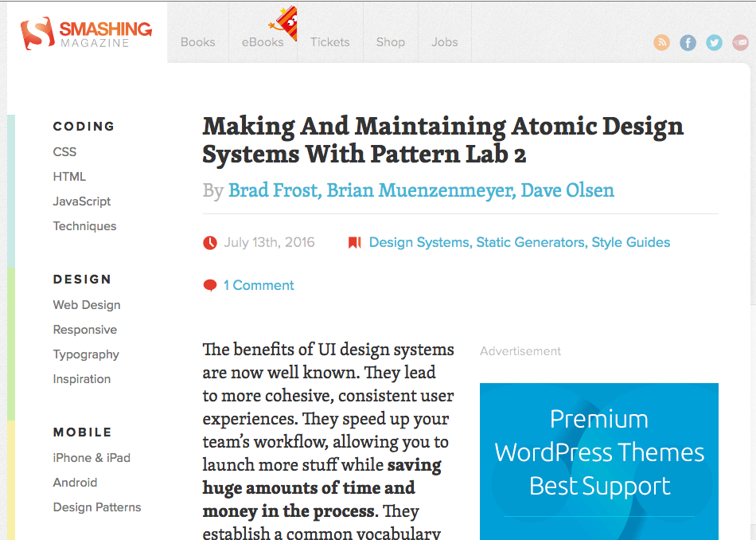The width and height of the screenshot is (756, 540).
Task: Click the red comment bubble icon
Action: pyautogui.click(x=210, y=286)
